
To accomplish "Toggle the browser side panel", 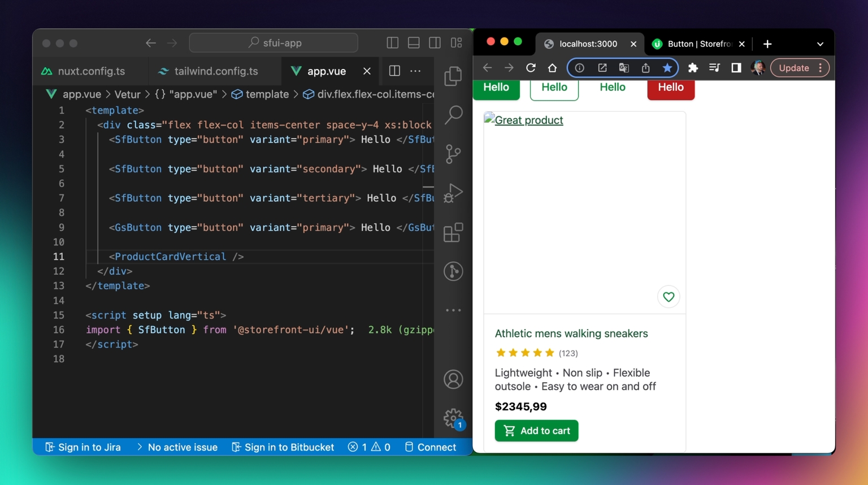I will (x=736, y=68).
